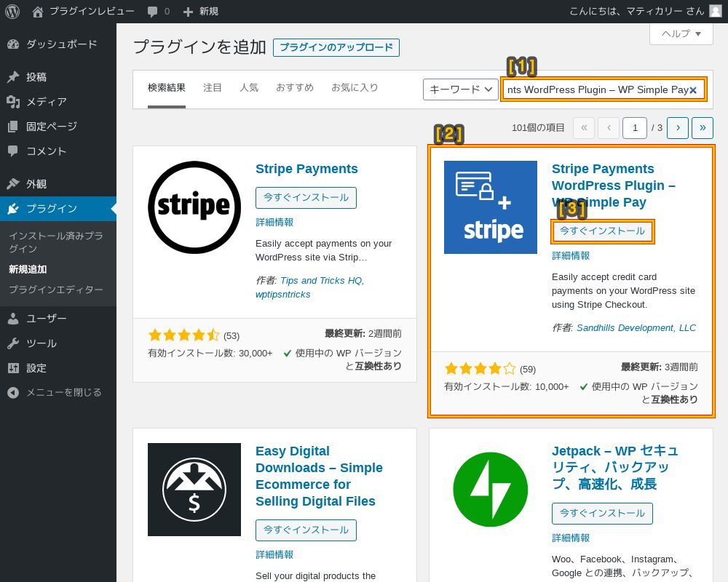Open 詳細情報 for Jetpack
The image size is (728, 582).
click(571, 538)
